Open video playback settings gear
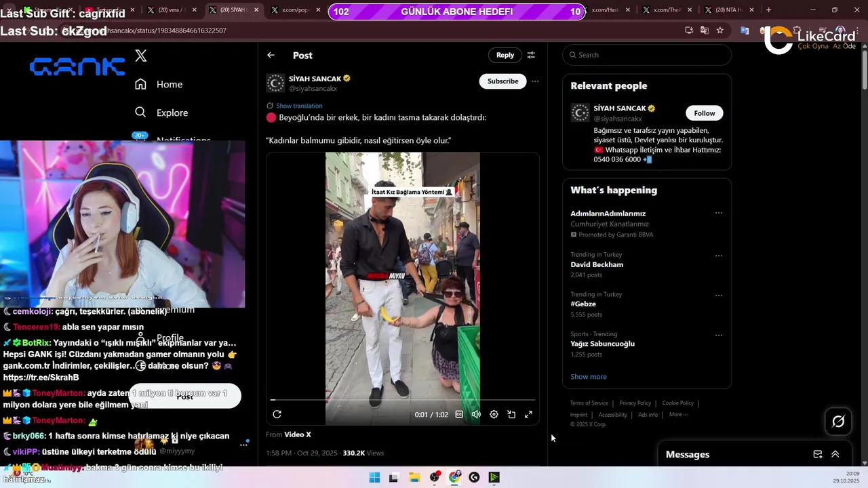This screenshot has width=868, height=488. pos(494,414)
